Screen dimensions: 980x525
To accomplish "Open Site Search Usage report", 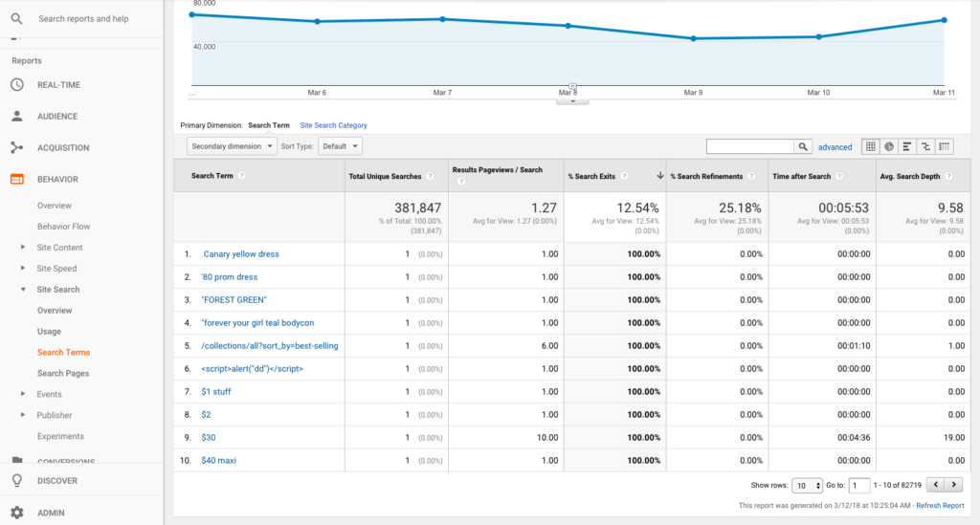I will coord(49,332).
